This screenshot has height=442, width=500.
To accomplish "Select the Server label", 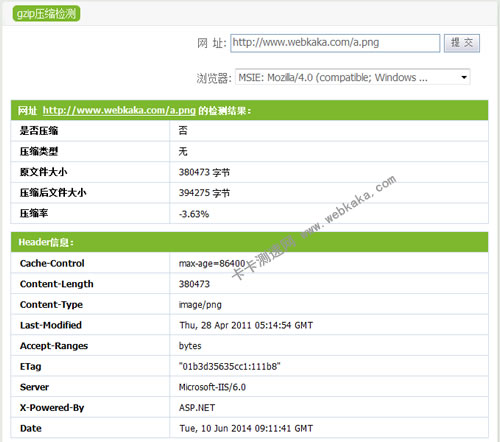I will [34, 387].
